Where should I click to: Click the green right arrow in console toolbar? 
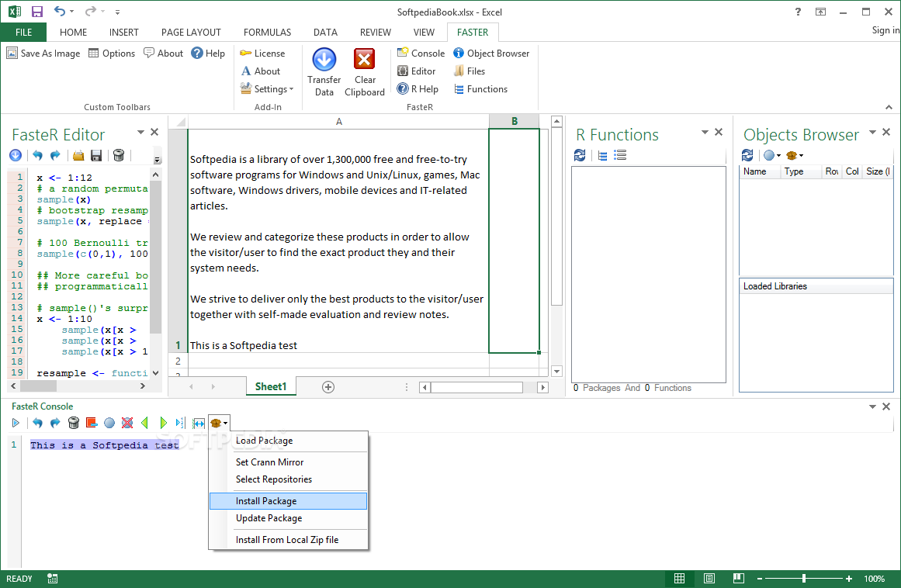pyautogui.click(x=163, y=424)
